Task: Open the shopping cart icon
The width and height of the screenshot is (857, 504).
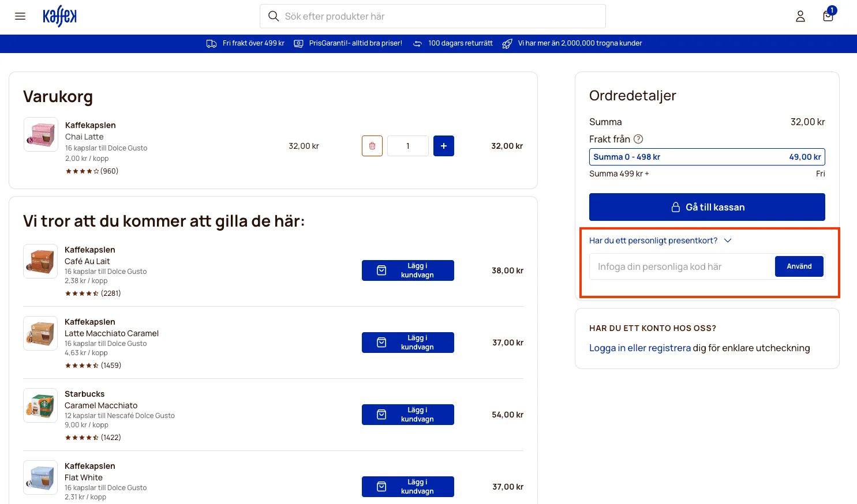Action: pyautogui.click(x=828, y=16)
